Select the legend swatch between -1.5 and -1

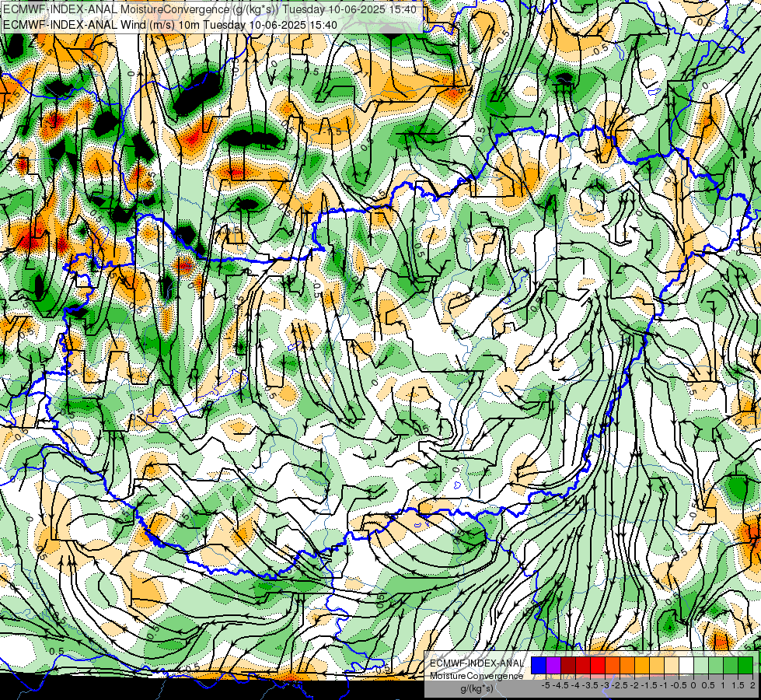(657, 666)
